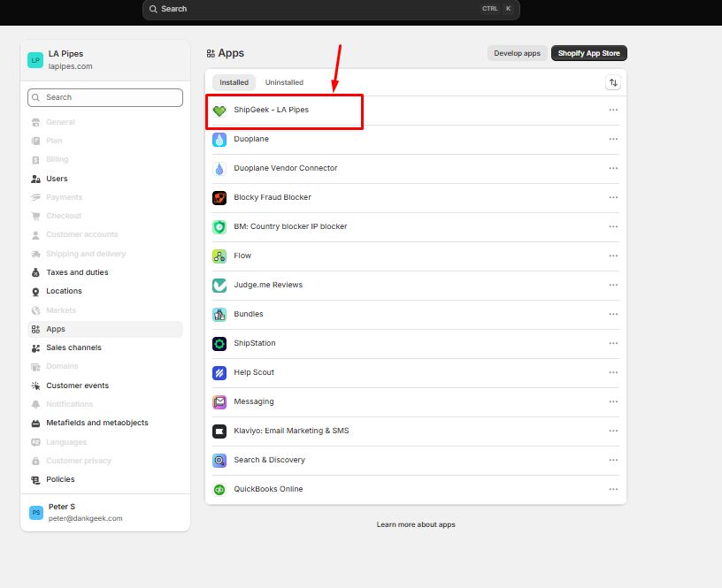Image resolution: width=722 pixels, height=588 pixels.
Task: Open more actions for Messaging app
Action: click(x=613, y=401)
